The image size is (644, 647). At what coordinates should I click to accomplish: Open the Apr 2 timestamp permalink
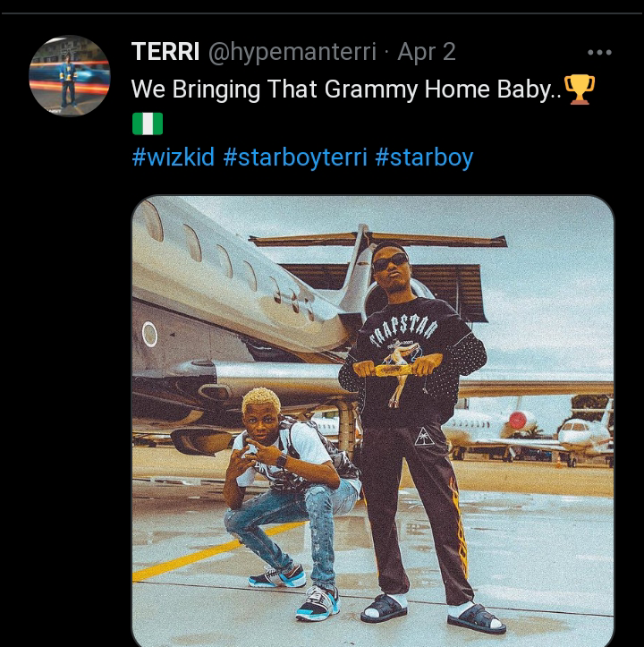(427, 53)
